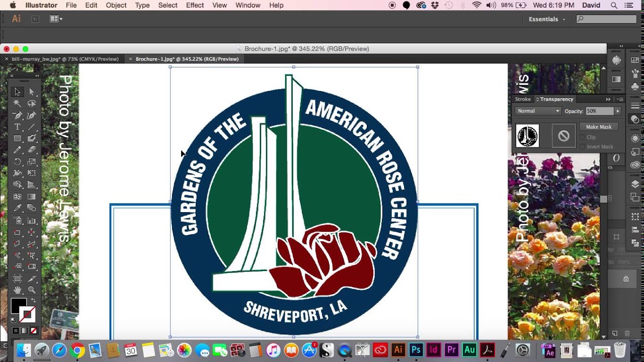Image resolution: width=644 pixels, height=362 pixels.
Task: Open the Transparency panel flyout menu
Action: [620, 100]
